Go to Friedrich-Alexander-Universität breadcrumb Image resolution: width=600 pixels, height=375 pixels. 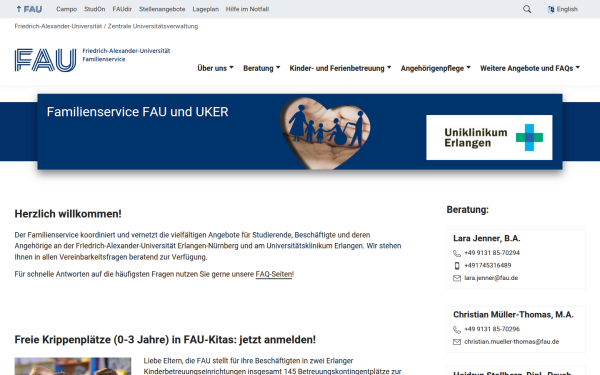(x=58, y=26)
